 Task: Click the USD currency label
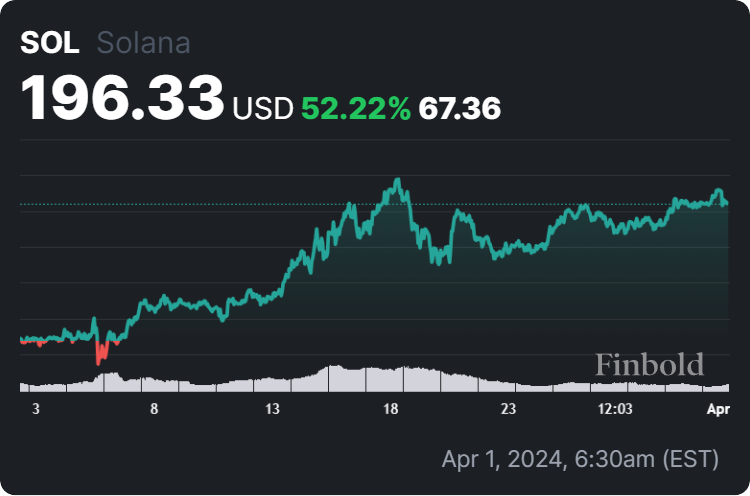point(262,108)
